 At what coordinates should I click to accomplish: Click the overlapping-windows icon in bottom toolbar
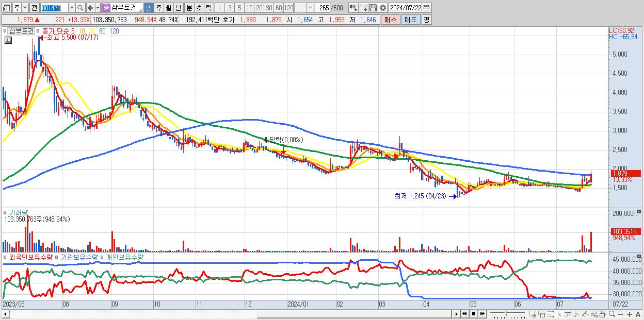coord(542,314)
